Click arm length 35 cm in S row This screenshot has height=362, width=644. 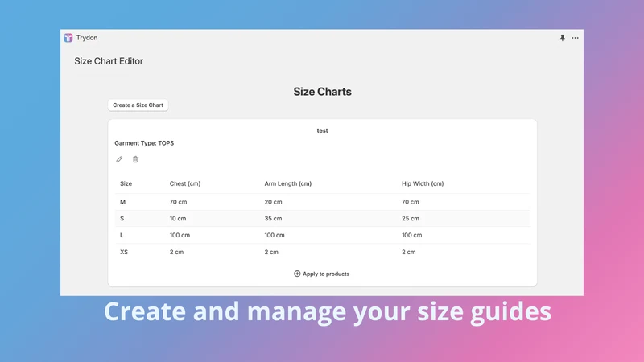[273, 218]
